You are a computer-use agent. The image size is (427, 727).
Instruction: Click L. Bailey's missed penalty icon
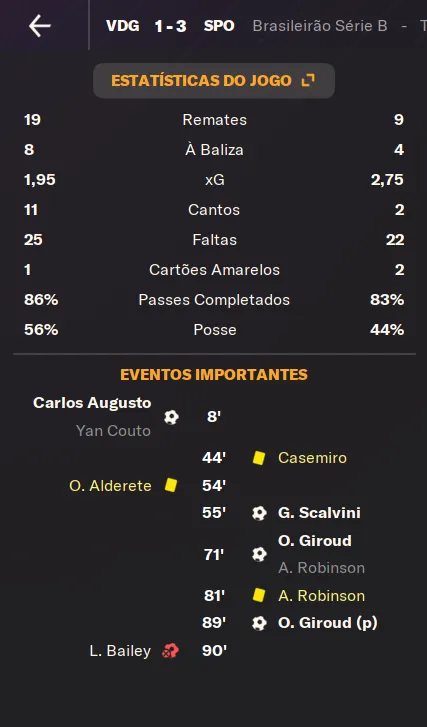pos(170,651)
